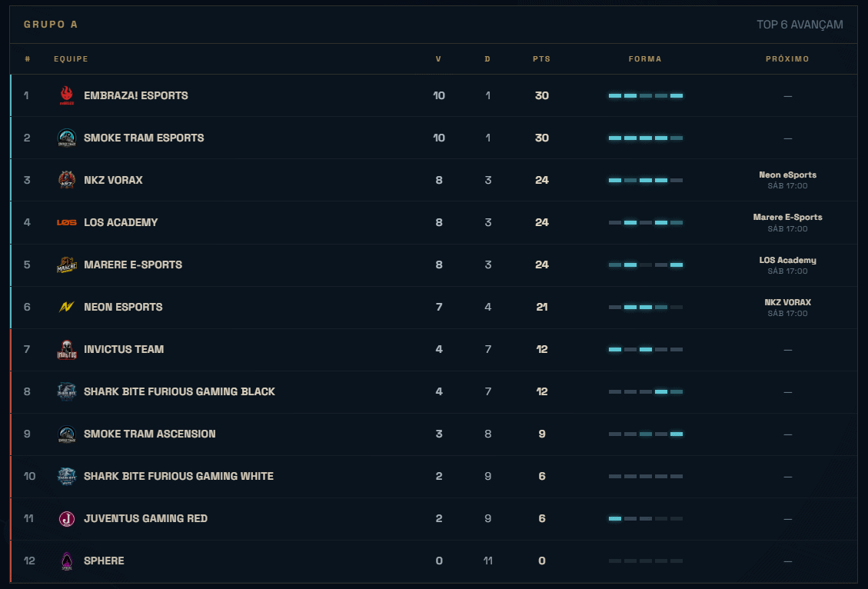Screen dimensions: 868x589
Task: Click Smoke Tram Ascension's points value 9
Action: tap(542, 434)
